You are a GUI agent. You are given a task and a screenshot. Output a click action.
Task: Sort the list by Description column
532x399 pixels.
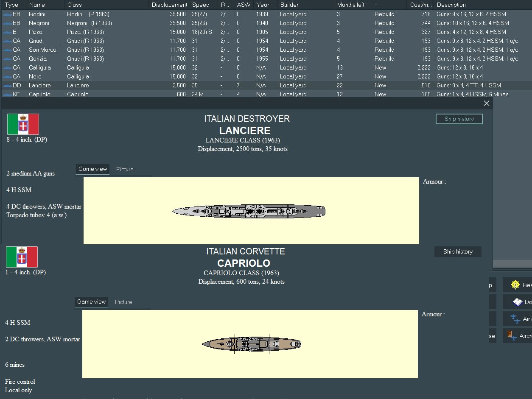tap(483, 5)
